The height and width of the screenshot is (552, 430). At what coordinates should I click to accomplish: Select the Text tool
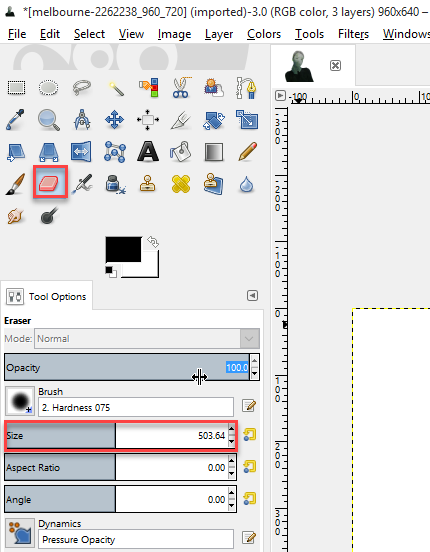(148, 152)
